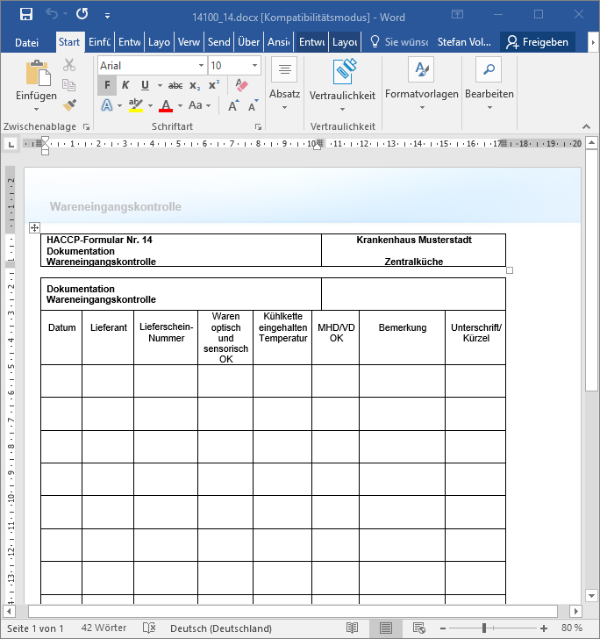Click the Vertraulichkeit sensitivity icon
This screenshot has width=600, height=639.
click(x=342, y=72)
